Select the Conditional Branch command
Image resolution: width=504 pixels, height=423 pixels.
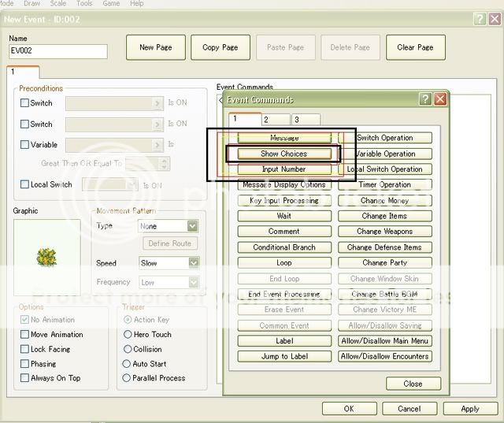click(284, 247)
